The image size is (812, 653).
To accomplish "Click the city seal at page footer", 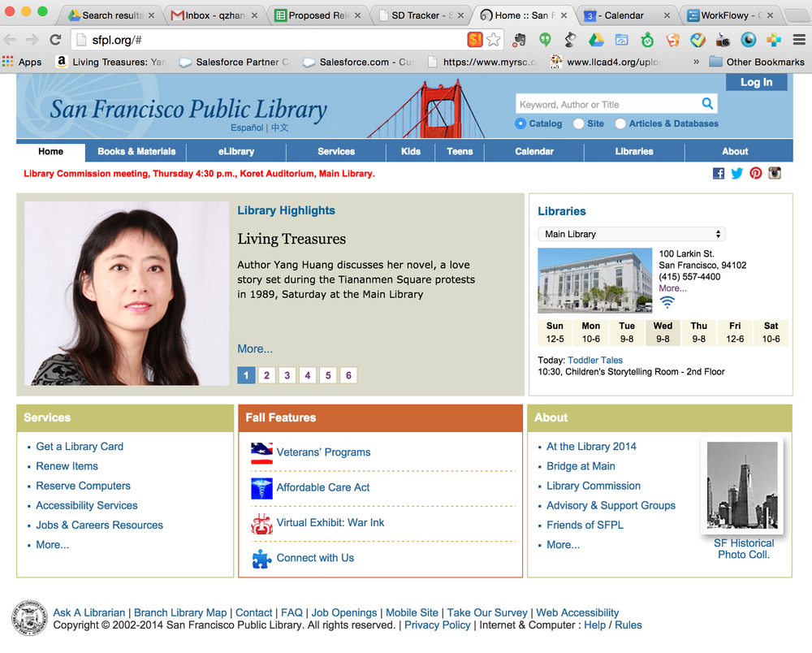I will (x=29, y=618).
